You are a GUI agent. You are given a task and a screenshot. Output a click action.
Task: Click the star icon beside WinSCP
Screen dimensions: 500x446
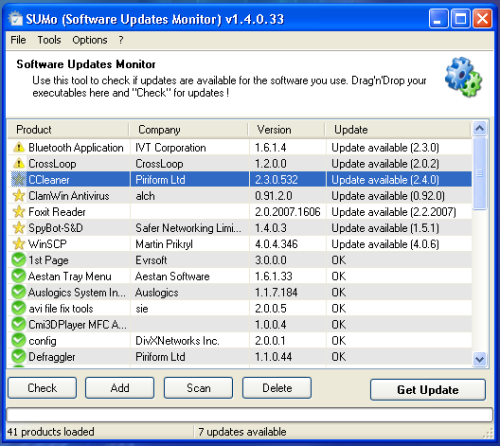tap(19, 244)
